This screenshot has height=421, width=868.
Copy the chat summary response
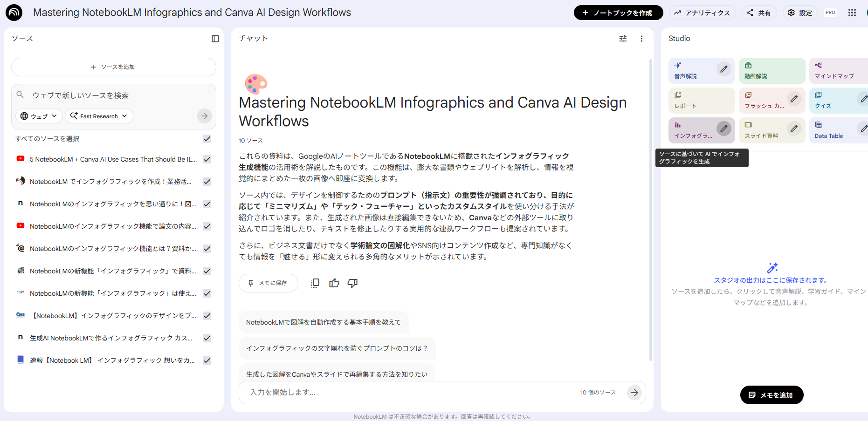(x=315, y=283)
